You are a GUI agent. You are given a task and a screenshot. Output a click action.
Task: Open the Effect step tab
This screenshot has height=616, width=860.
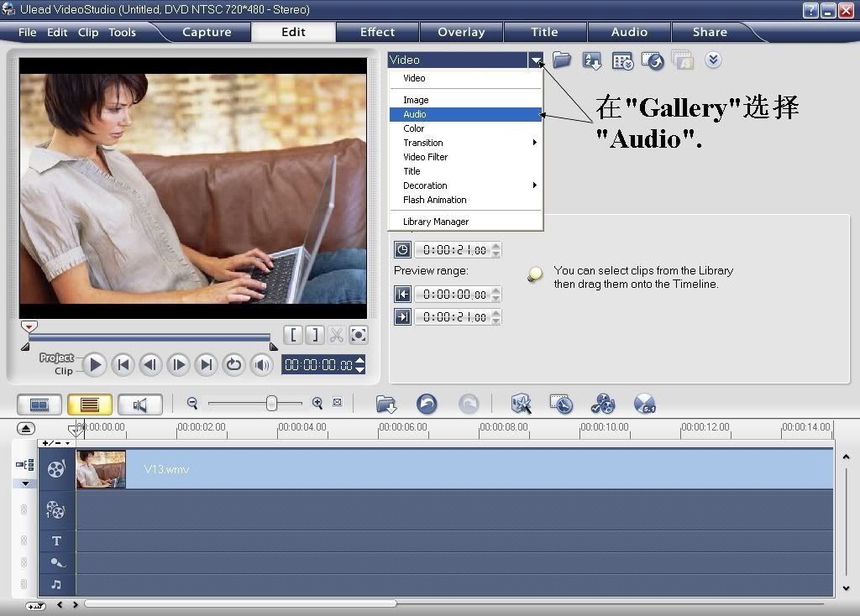click(x=377, y=32)
